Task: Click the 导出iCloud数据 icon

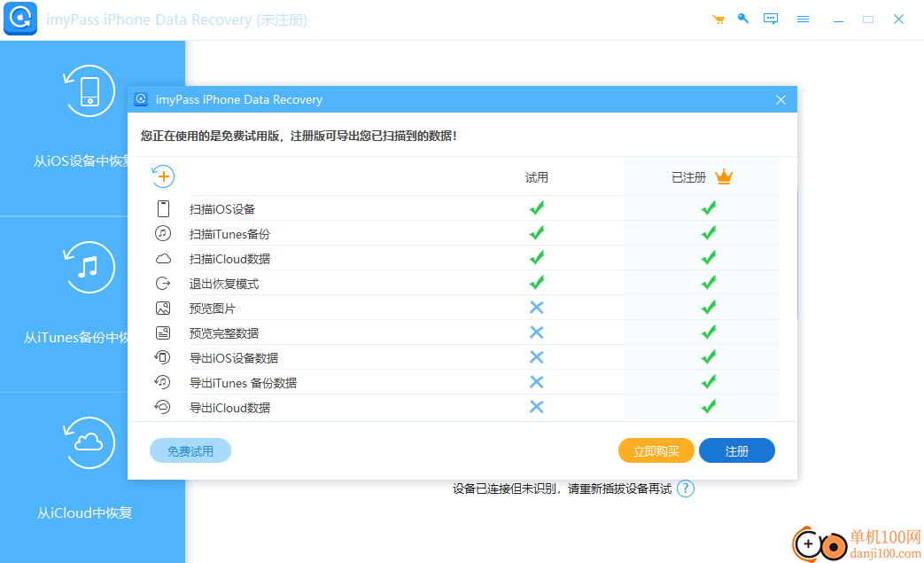Action: click(163, 407)
